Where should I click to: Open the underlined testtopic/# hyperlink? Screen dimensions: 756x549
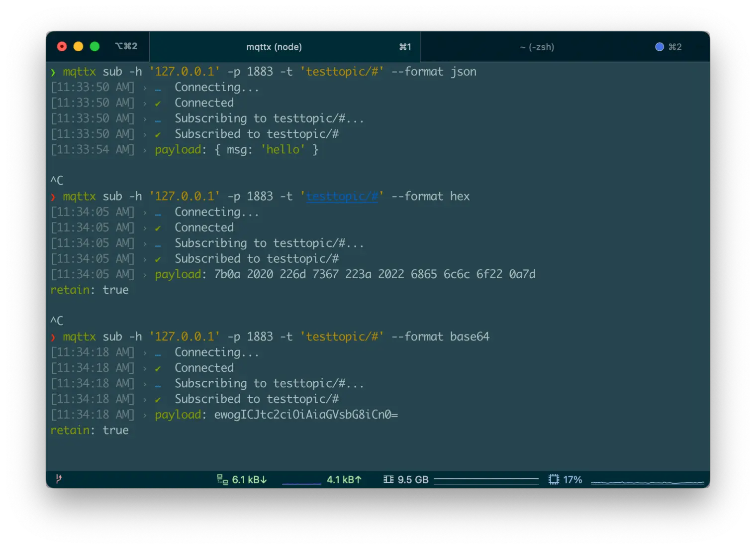click(342, 196)
